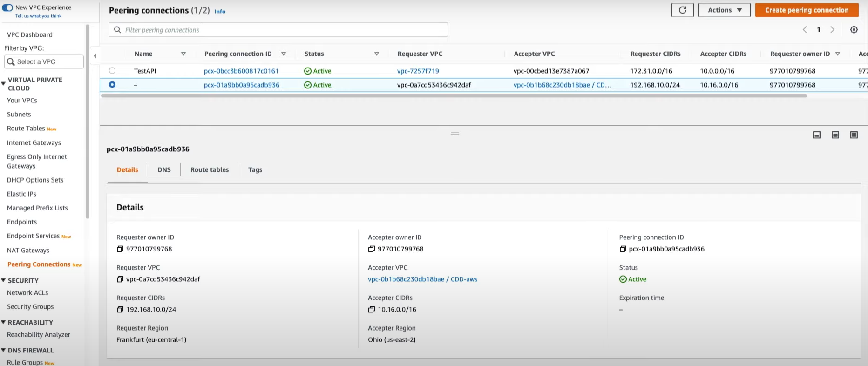Image resolution: width=868 pixels, height=366 pixels.
Task: Minimize the details split panel
Action: point(816,135)
